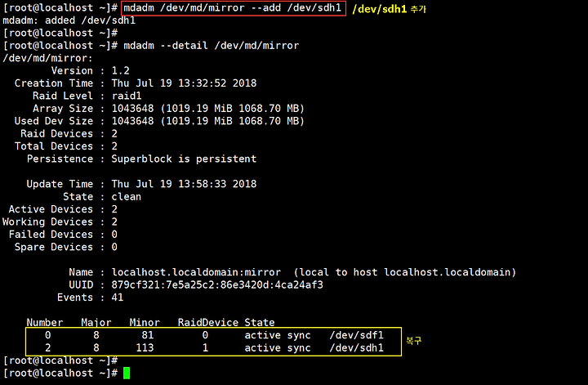Screen dimensions: 588x385
Task: Click the Version value '1.2'
Action: (120, 71)
